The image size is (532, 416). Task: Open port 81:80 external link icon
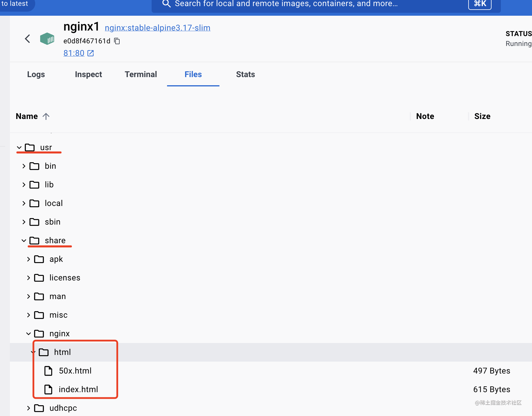pyautogui.click(x=91, y=53)
